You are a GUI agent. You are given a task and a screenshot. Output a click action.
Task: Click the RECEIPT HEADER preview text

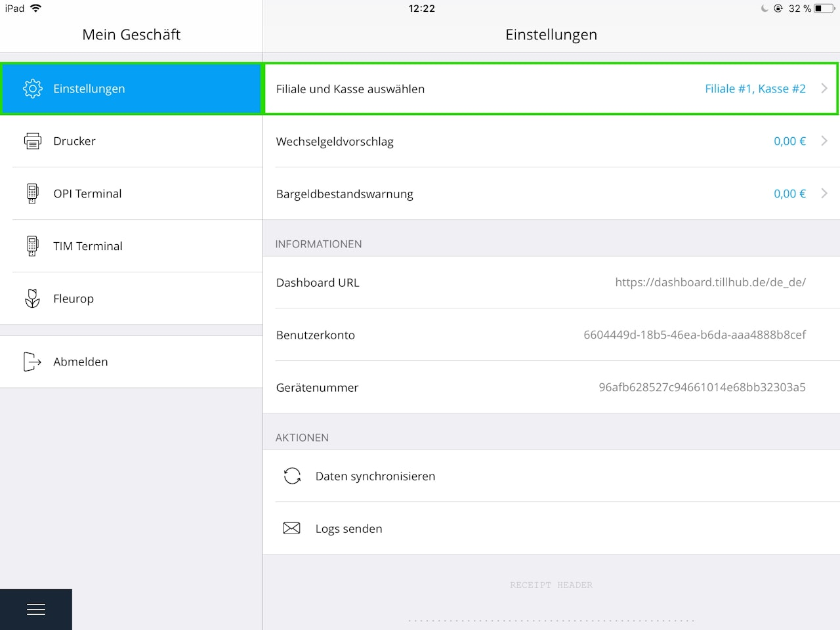(x=551, y=585)
